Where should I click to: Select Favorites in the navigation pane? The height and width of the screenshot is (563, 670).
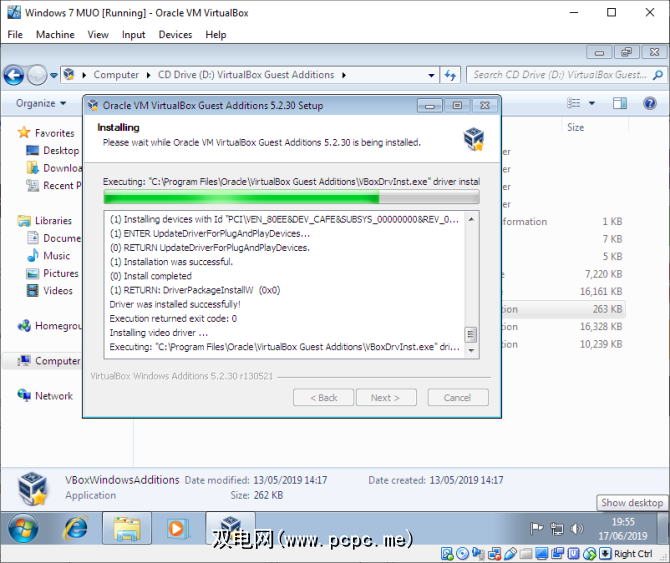point(54,133)
